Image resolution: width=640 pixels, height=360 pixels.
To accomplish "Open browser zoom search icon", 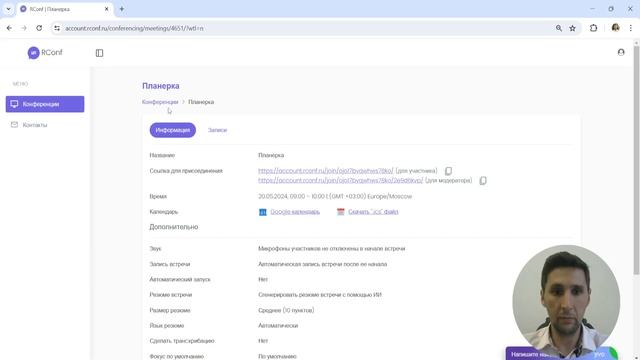I will 558,28.
